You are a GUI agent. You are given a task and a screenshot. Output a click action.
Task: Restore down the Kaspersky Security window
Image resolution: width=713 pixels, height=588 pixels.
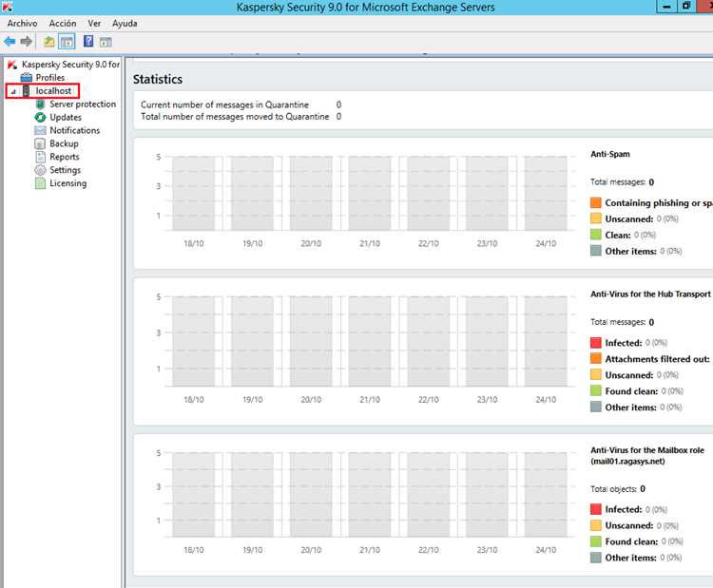click(686, 7)
